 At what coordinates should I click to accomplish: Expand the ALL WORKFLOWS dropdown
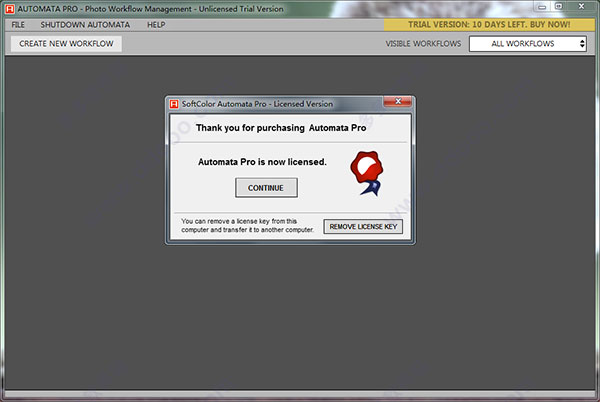(x=528, y=44)
